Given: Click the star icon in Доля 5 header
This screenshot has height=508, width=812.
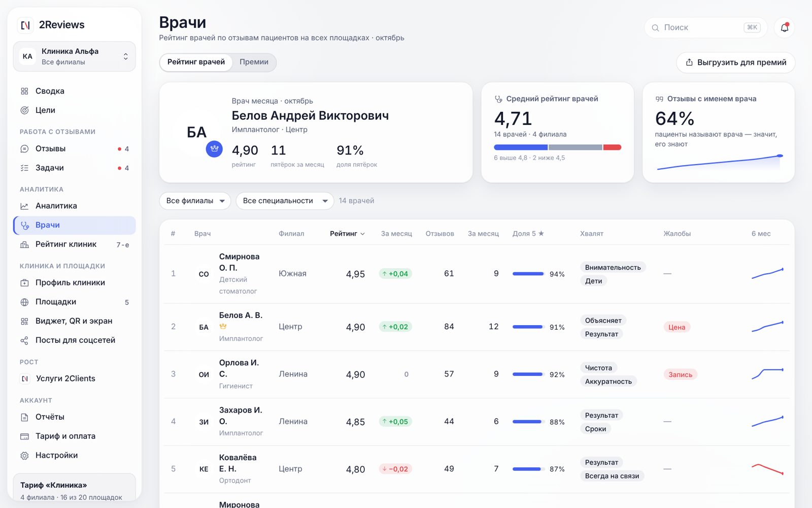Looking at the screenshot, I should (x=541, y=234).
